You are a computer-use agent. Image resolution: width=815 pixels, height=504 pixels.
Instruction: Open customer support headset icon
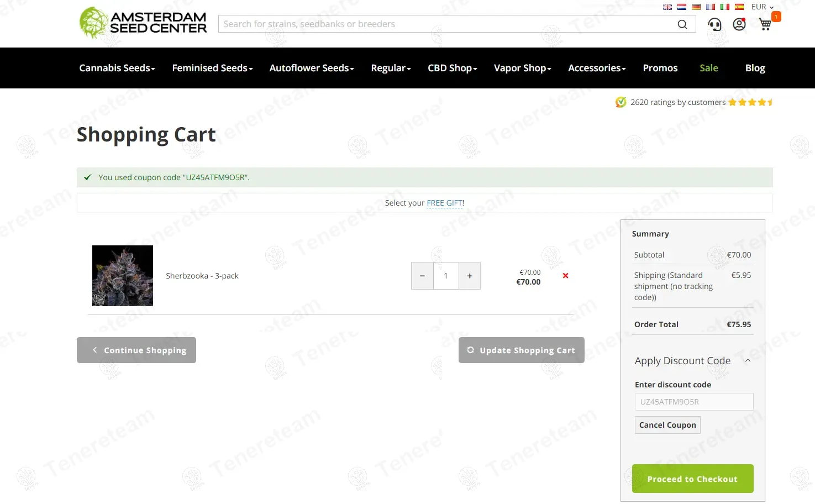pyautogui.click(x=714, y=24)
